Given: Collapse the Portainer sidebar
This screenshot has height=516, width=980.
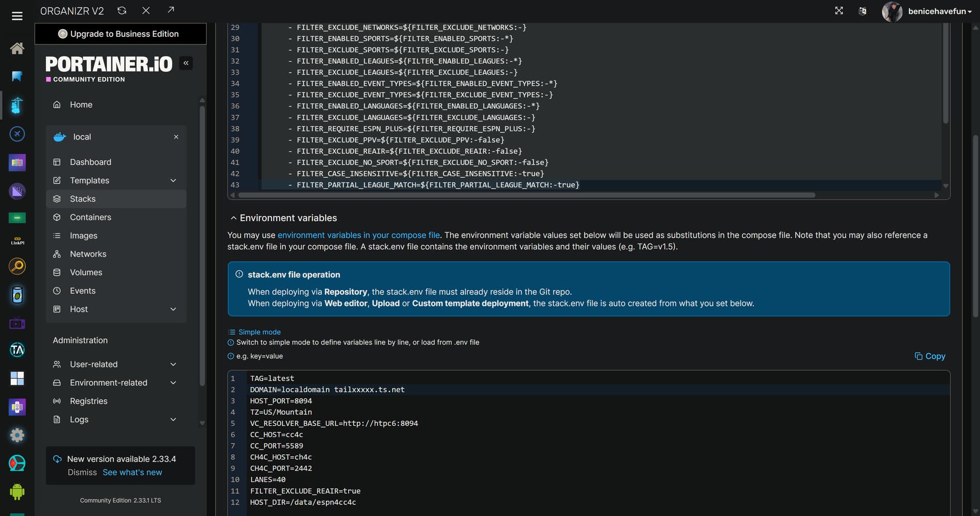Looking at the screenshot, I should pos(186,63).
